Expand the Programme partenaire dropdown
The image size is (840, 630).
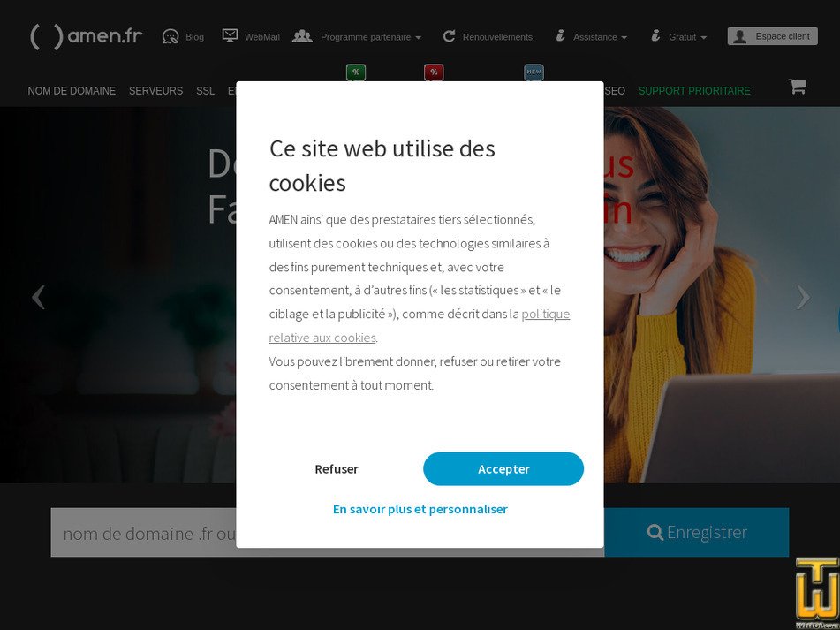tap(370, 37)
